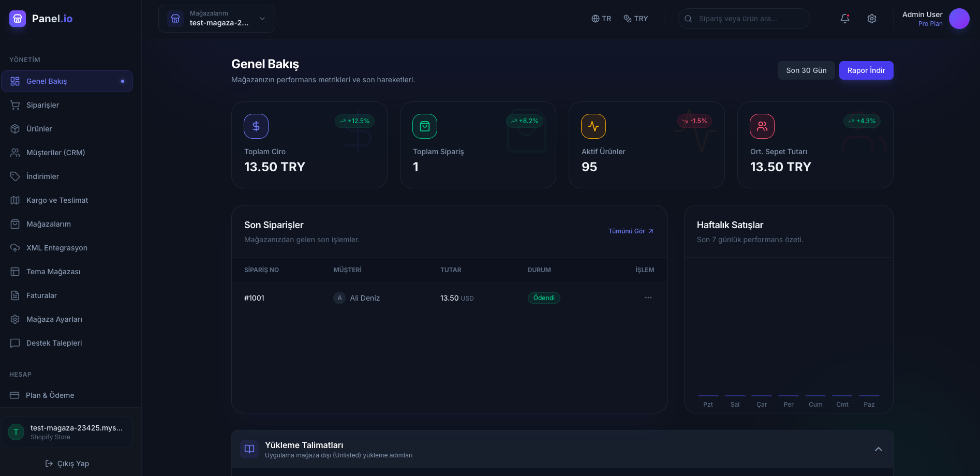Select the Faturalar invoice icon

pos(16,295)
